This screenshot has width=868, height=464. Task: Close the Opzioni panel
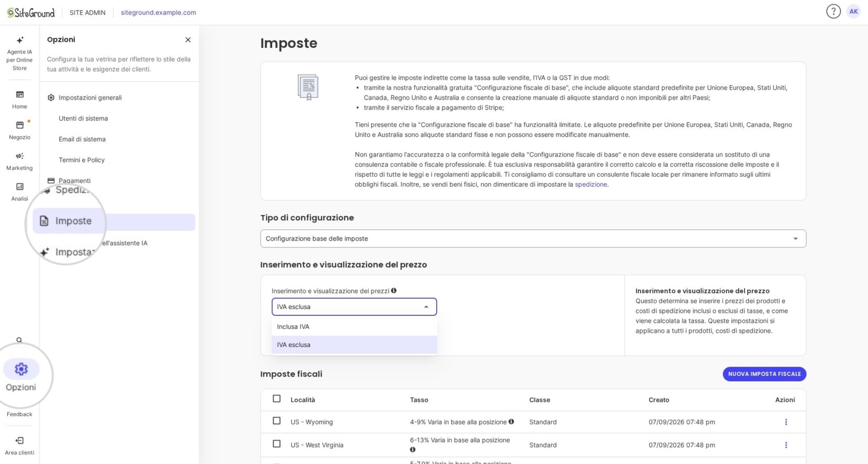[x=188, y=40]
